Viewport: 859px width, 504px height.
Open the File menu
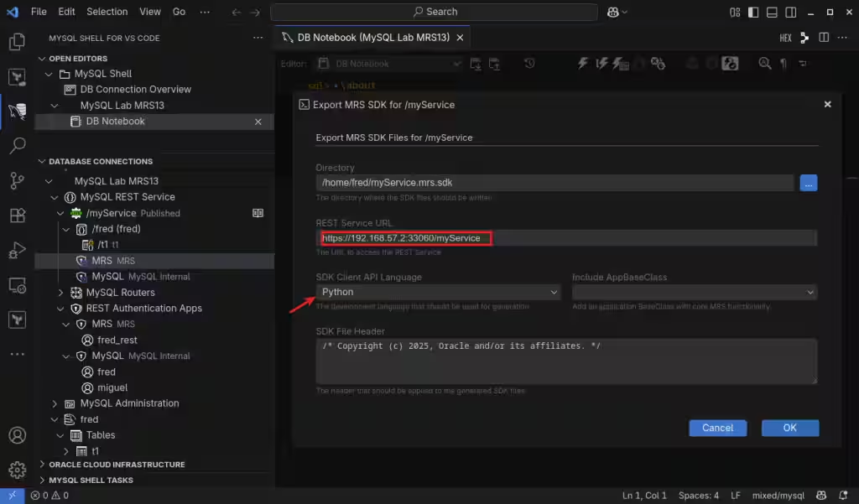point(39,12)
